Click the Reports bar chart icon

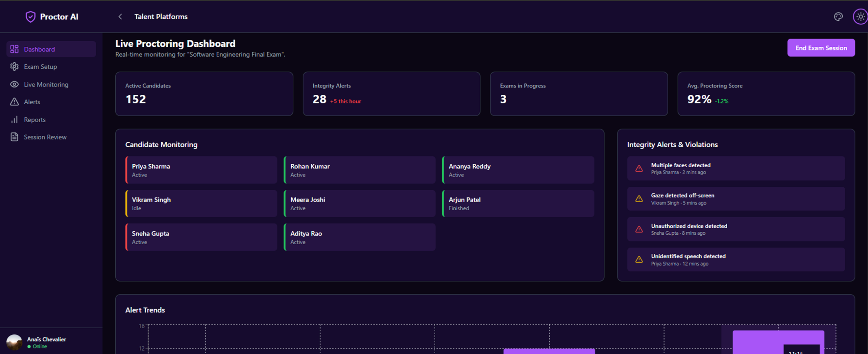[x=14, y=120]
